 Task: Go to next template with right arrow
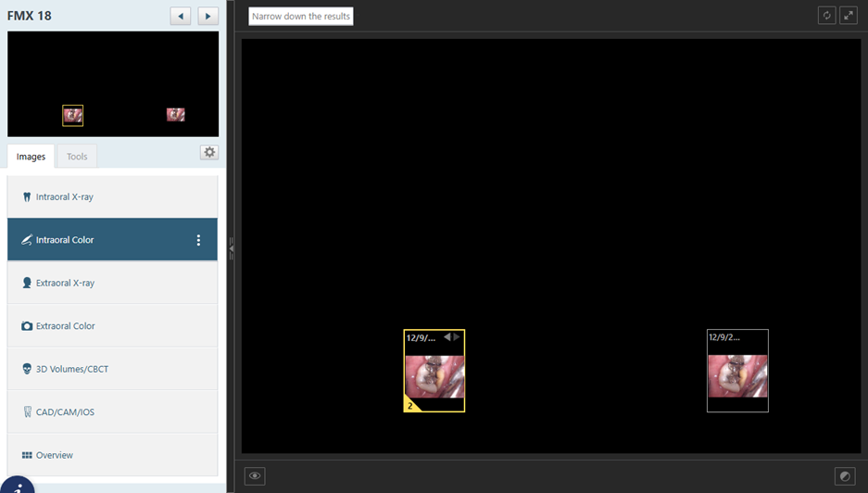pyautogui.click(x=208, y=16)
